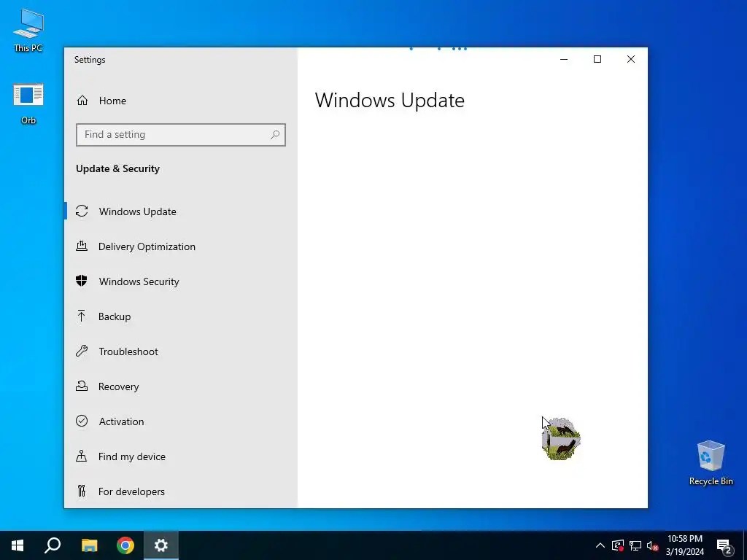The height and width of the screenshot is (560, 747).
Task: Click the Find my device locator icon
Action: point(82,456)
